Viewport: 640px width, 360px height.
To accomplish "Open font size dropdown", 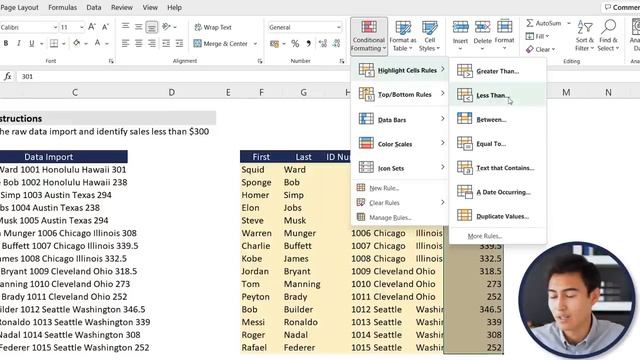I will (x=82, y=27).
